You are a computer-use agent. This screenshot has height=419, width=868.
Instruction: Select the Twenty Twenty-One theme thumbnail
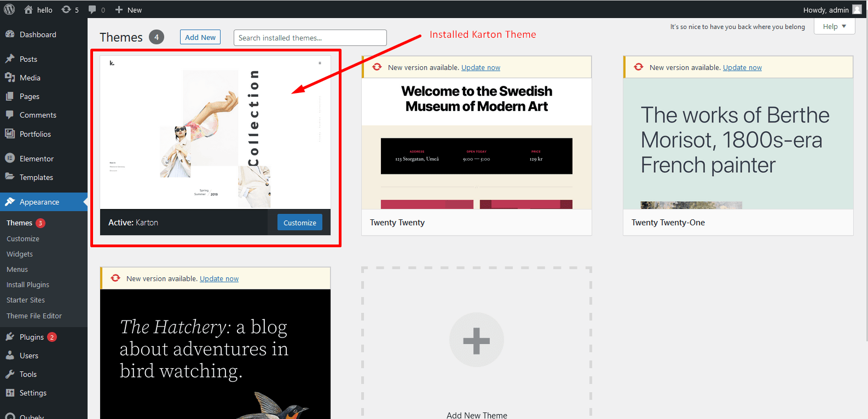point(738,143)
